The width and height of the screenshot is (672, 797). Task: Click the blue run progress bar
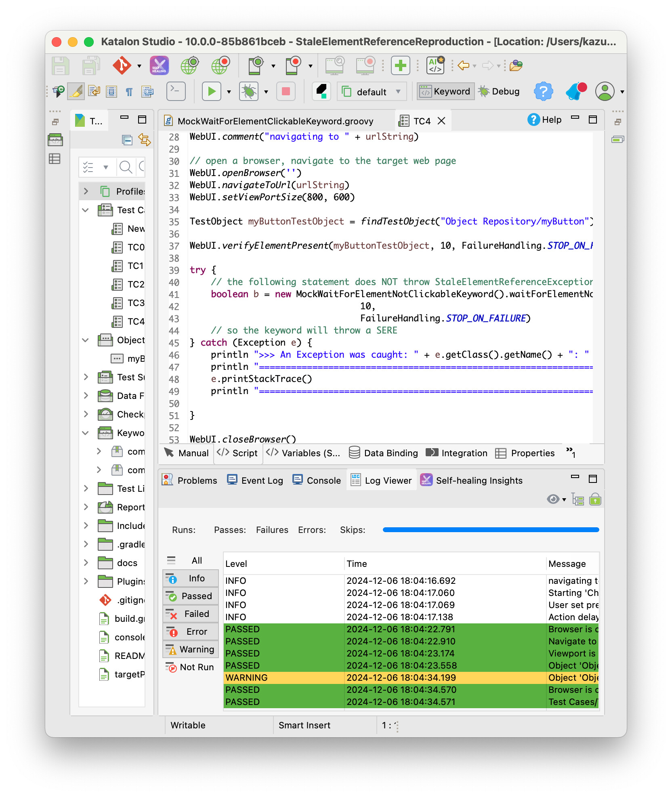pos(490,530)
